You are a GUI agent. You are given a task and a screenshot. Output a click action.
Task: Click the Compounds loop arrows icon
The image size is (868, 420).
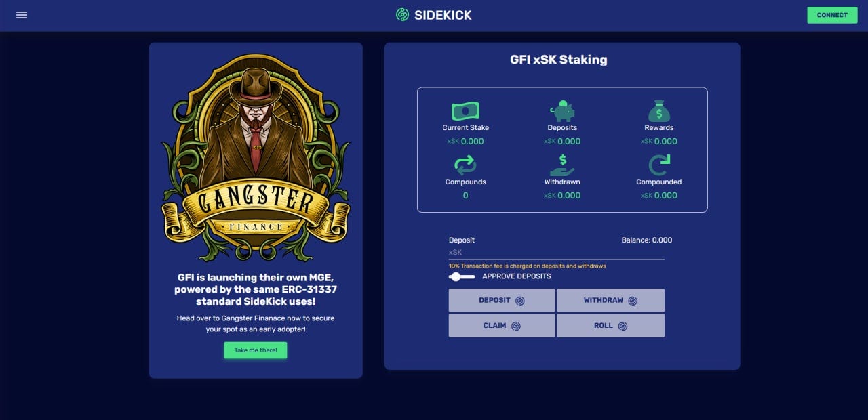[465, 165]
